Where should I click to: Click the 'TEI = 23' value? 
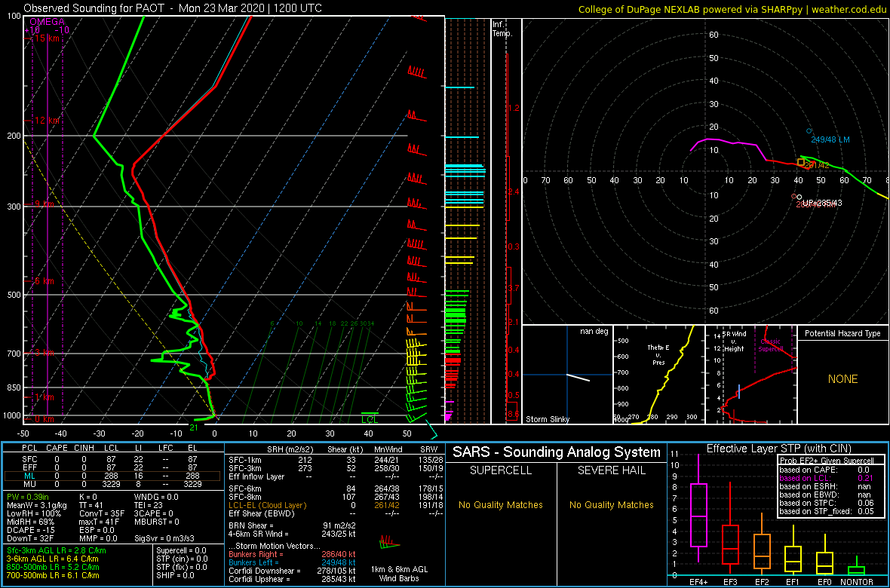click(x=150, y=505)
